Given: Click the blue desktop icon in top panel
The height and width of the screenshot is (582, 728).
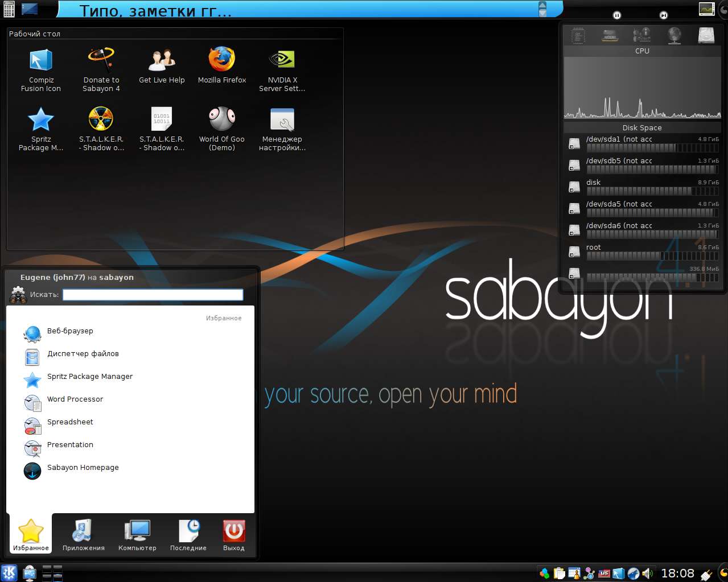Looking at the screenshot, I should (30, 9).
